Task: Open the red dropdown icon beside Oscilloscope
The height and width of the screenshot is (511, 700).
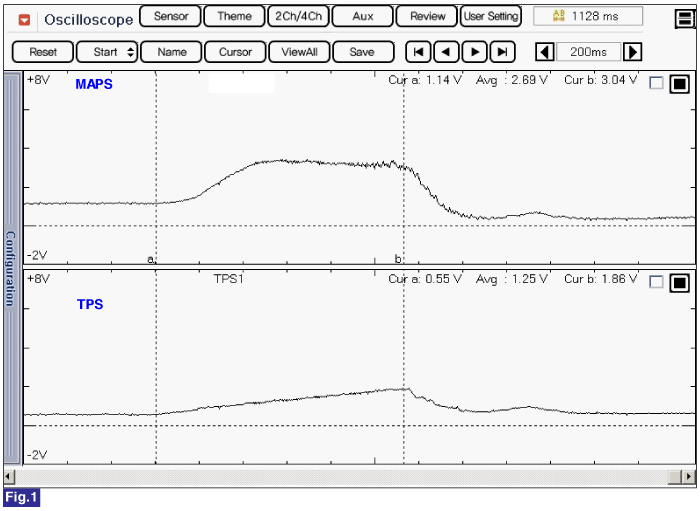Action: pos(24,20)
